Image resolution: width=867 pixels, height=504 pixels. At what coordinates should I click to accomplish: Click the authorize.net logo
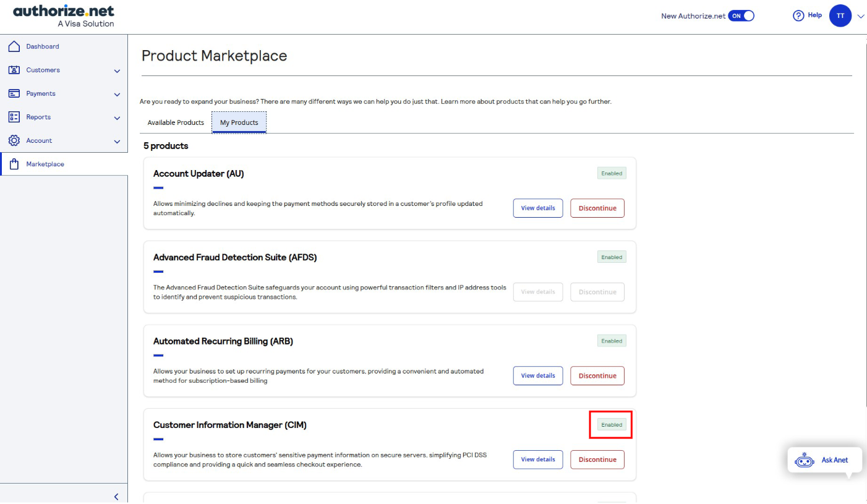pos(64,16)
